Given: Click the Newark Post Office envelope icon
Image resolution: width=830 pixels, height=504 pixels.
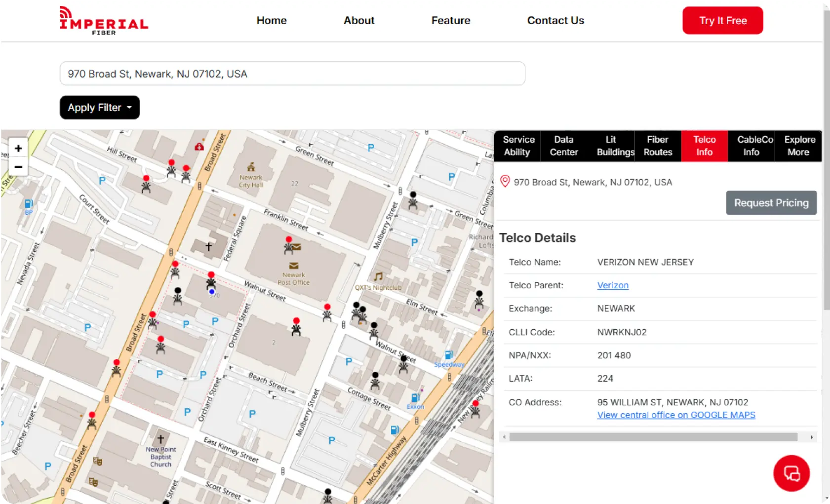Looking at the screenshot, I should coord(294,266).
